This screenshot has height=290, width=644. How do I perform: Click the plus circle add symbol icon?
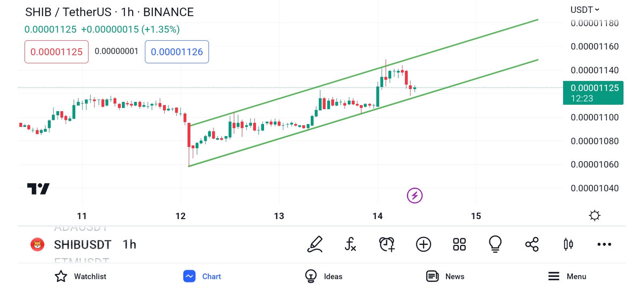[423, 244]
